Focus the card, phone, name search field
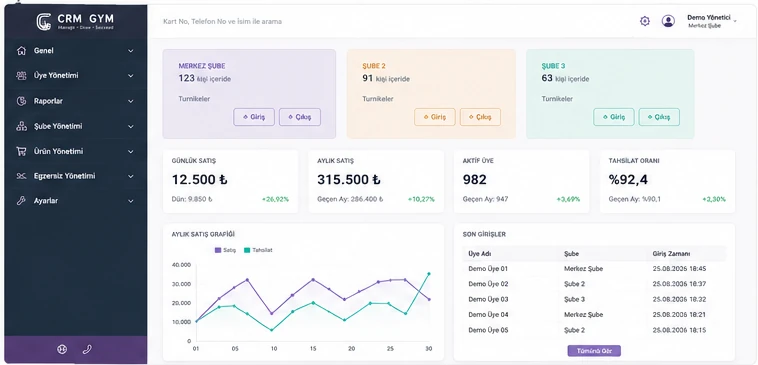Image resolution: width=758 pixels, height=365 pixels. 387,22
